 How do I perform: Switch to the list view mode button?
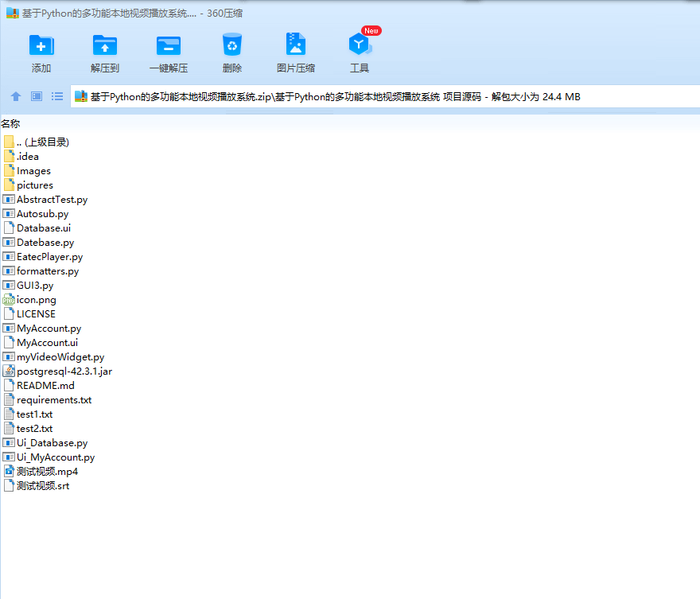[x=57, y=96]
